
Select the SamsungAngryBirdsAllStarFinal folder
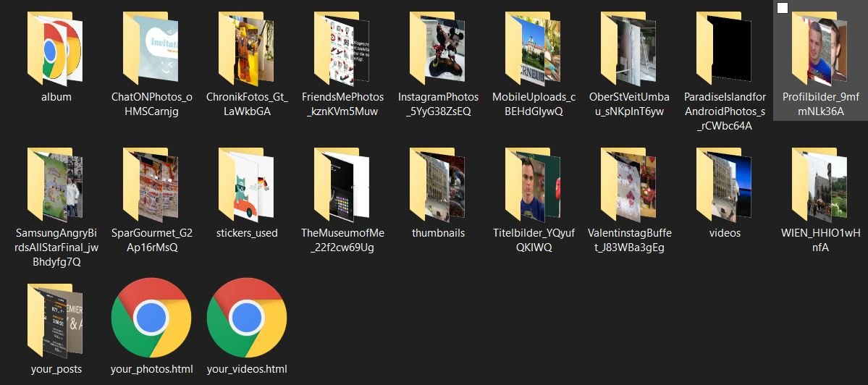tap(56, 185)
